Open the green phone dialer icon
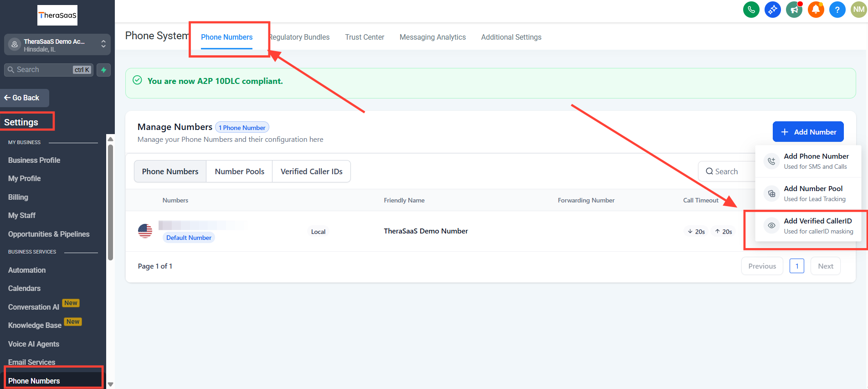 pyautogui.click(x=751, y=9)
